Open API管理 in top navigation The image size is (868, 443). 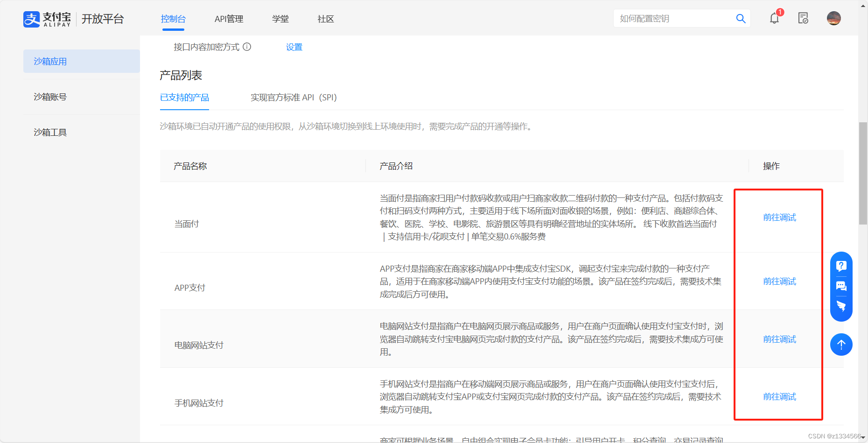tap(229, 19)
